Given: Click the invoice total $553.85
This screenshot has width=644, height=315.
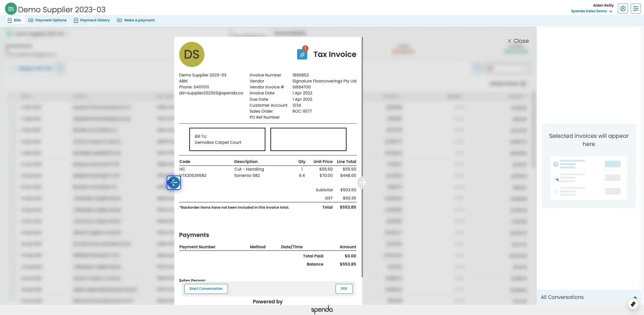Looking at the screenshot, I should (x=348, y=207).
